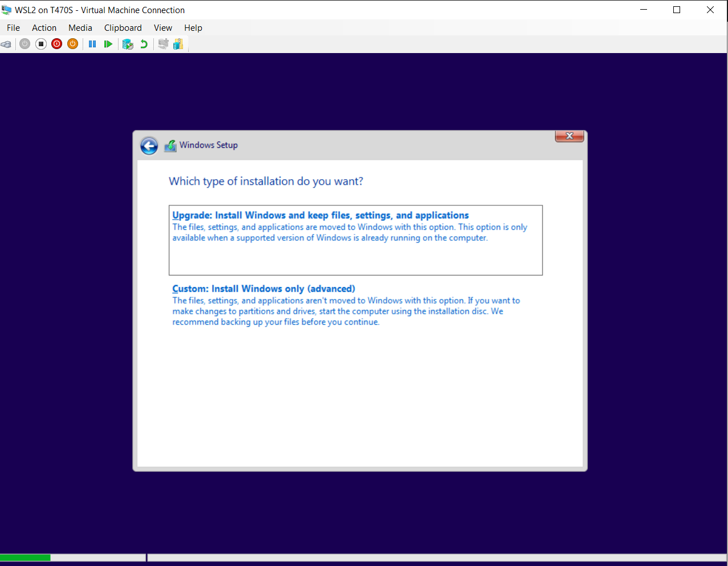728x566 pixels.
Task: Choose Custom: Install Windows only (advanced)
Action: [x=263, y=289]
